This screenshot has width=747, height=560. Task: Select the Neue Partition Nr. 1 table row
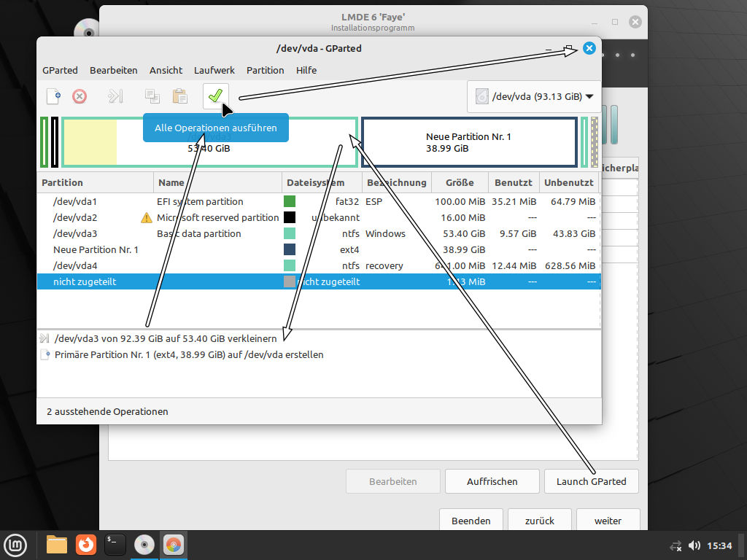[x=319, y=249]
